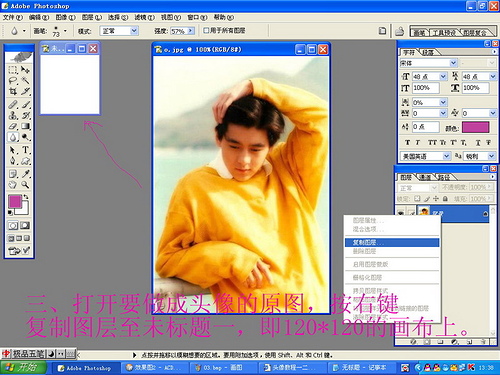Switch to the 路径 paths tab
Screen dimensions: 500x375
(444, 177)
